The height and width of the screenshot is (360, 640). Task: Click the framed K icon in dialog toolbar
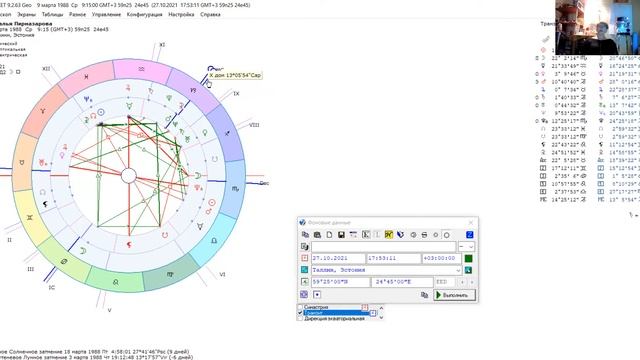pyautogui.click(x=366, y=235)
